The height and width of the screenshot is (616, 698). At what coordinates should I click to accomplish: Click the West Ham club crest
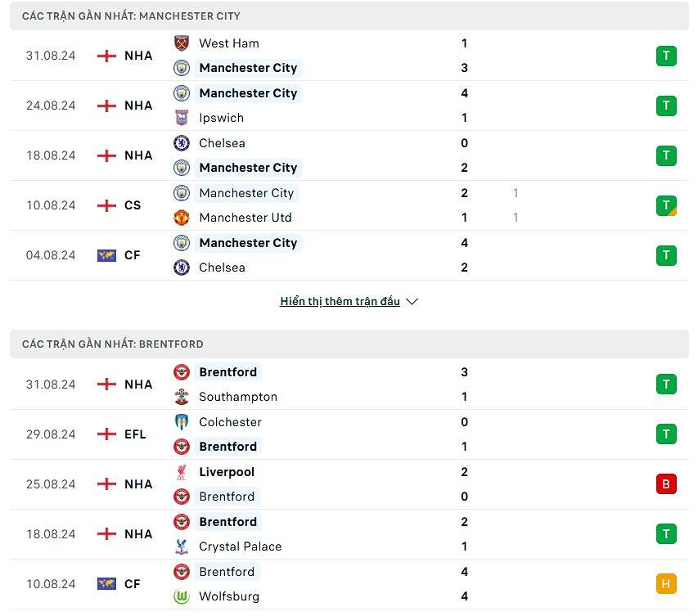tap(182, 43)
